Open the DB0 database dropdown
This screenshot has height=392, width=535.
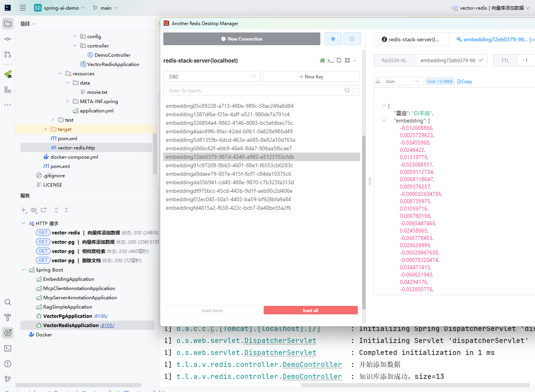[212, 76]
